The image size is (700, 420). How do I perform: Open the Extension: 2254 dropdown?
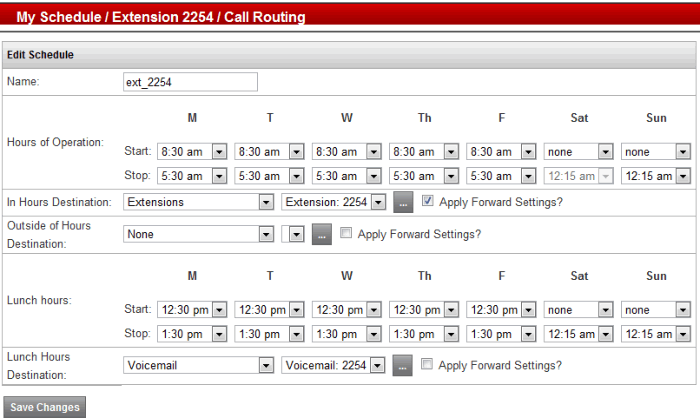333,202
